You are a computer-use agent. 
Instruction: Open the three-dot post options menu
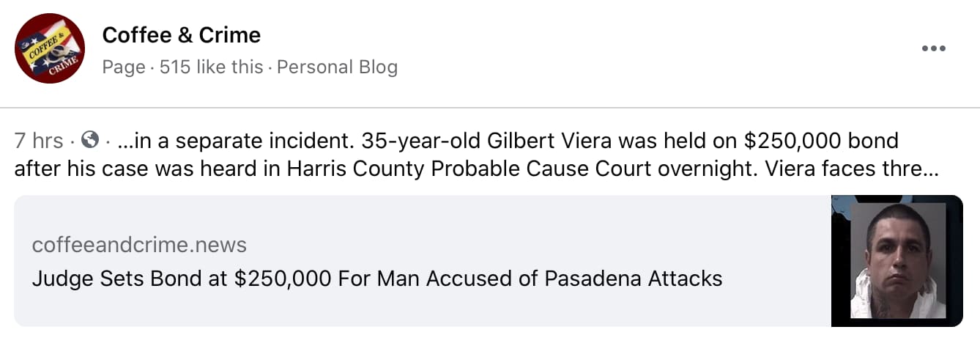[933, 49]
